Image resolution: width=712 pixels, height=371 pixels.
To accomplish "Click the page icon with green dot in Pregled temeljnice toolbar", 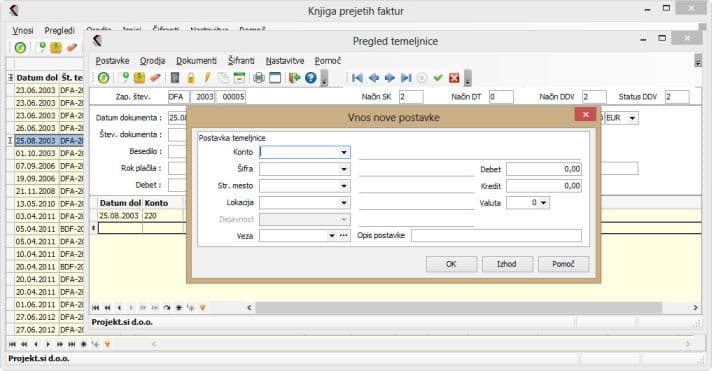I will pos(124,78).
